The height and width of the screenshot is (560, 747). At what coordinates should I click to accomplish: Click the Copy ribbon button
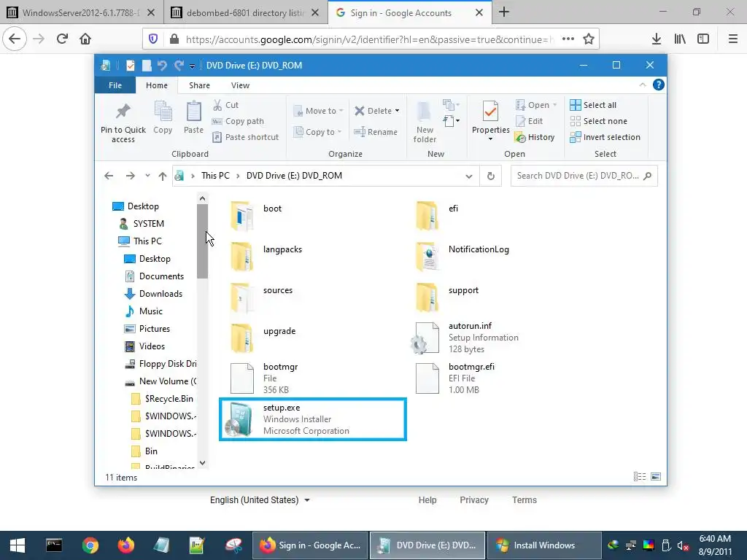pyautogui.click(x=163, y=118)
